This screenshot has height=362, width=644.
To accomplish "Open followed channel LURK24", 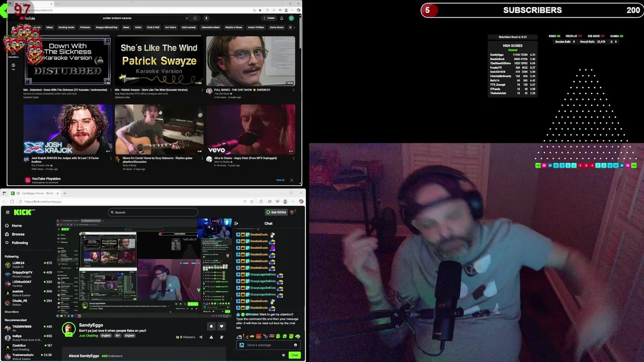I will tap(28, 264).
